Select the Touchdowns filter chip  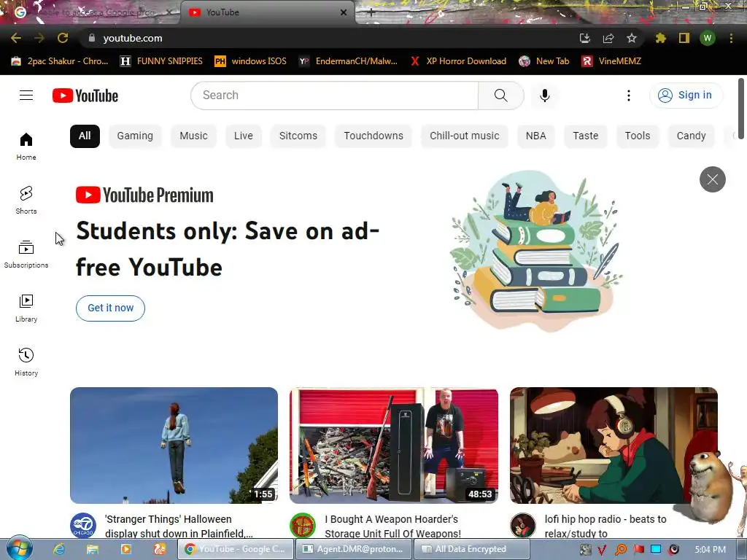point(373,136)
